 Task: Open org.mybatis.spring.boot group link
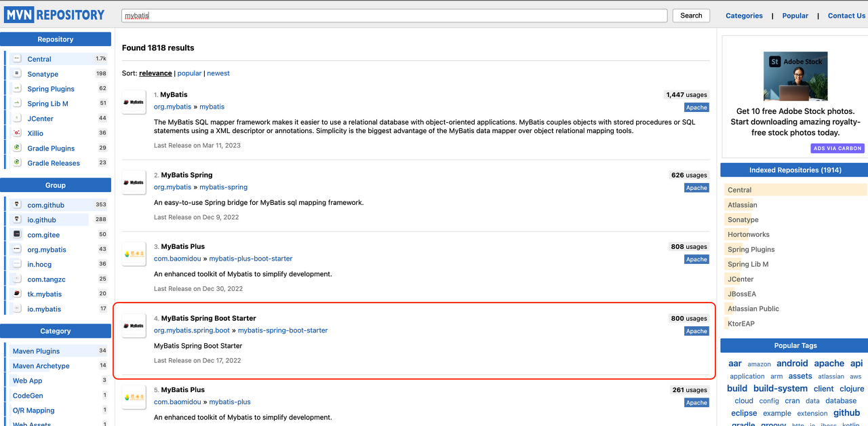(x=192, y=330)
